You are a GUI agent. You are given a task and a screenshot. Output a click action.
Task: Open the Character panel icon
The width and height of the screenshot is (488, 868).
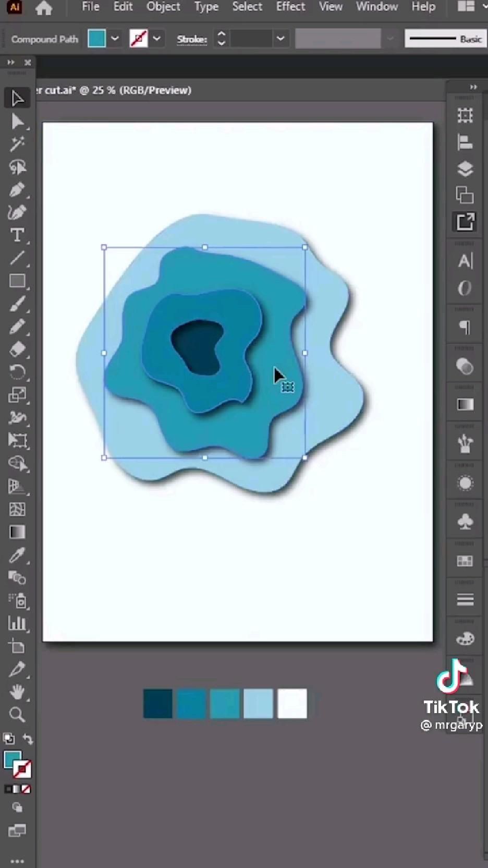click(x=465, y=261)
